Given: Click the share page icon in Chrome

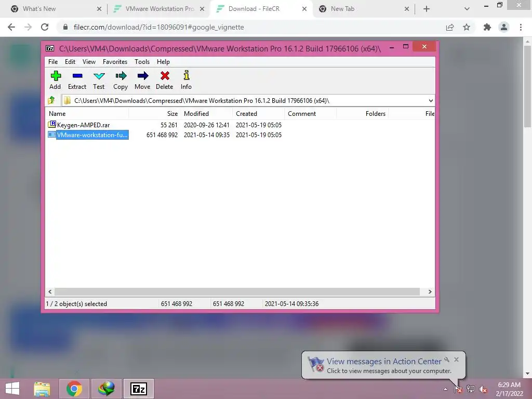Looking at the screenshot, I should (x=450, y=27).
